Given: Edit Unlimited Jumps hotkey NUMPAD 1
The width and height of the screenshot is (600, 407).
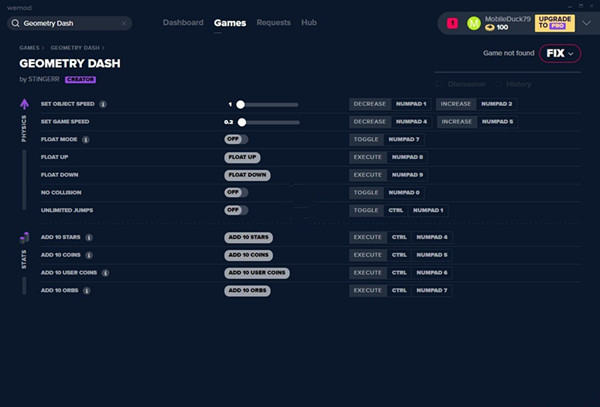Looking at the screenshot, I should click(x=428, y=210).
